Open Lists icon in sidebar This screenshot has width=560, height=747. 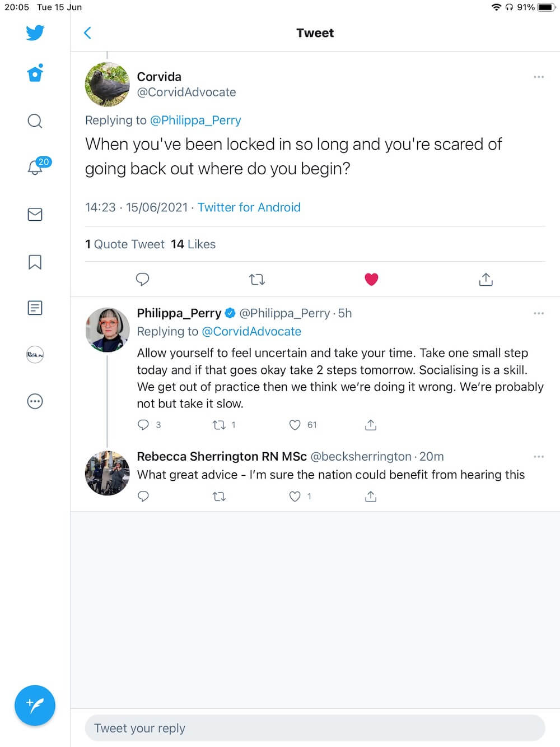tap(35, 308)
